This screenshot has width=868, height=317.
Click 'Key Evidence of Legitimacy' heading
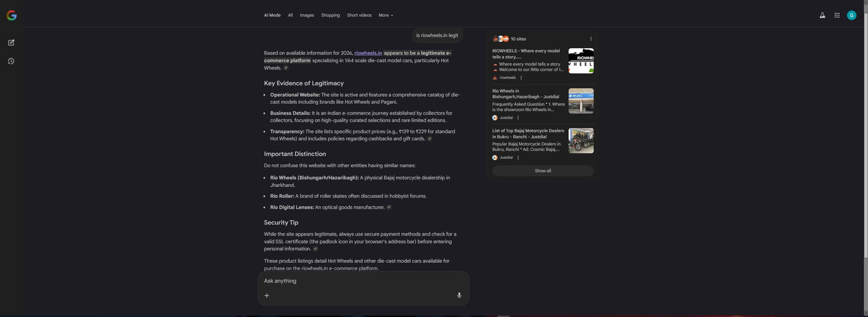(304, 83)
